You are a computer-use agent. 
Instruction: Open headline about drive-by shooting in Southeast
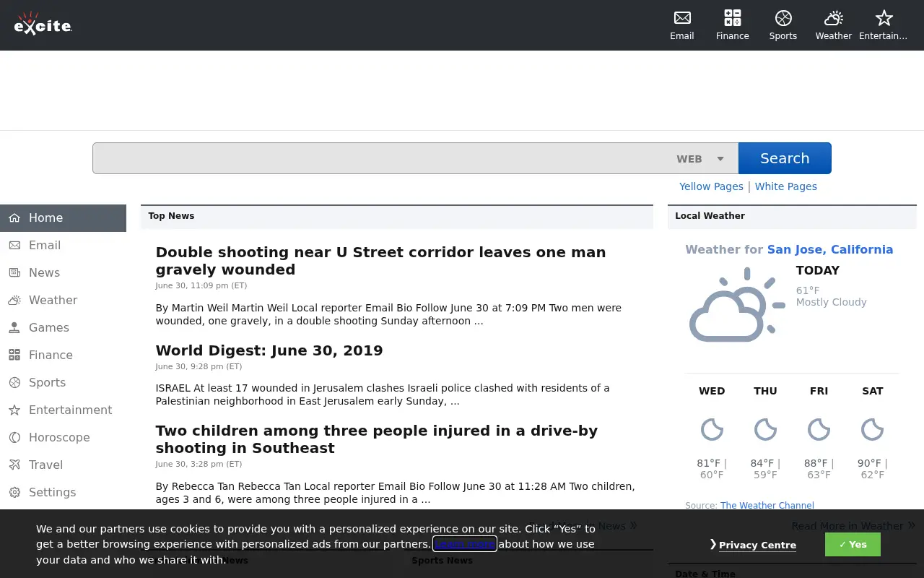(377, 439)
